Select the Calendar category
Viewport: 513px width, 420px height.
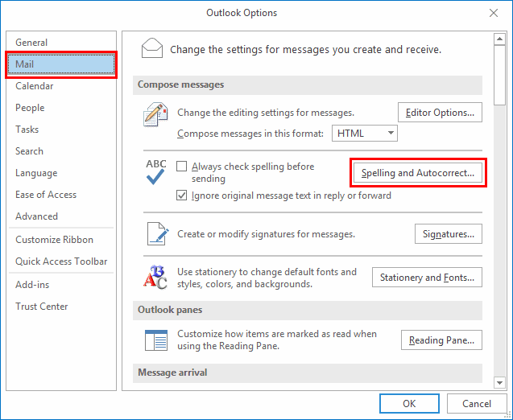point(35,86)
